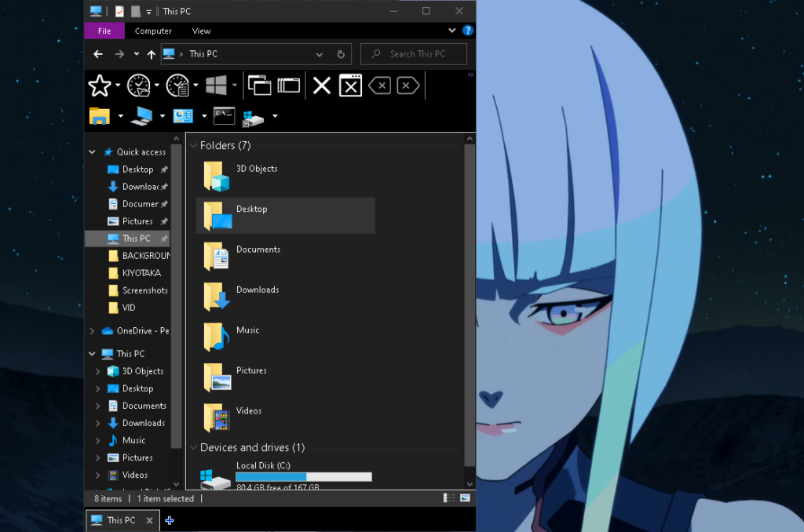The image size is (804, 532).
Task: Open the recent files clock-with-document button
Action: click(178, 86)
